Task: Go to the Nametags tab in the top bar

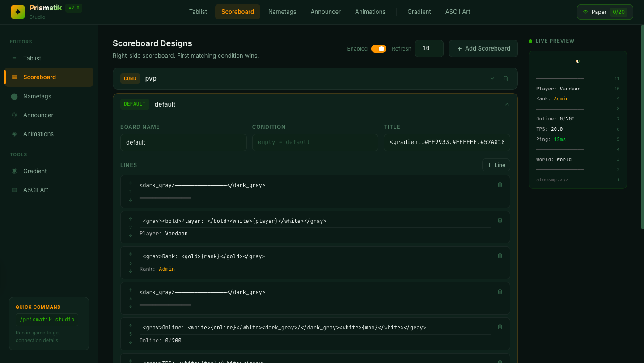Action: click(282, 12)
